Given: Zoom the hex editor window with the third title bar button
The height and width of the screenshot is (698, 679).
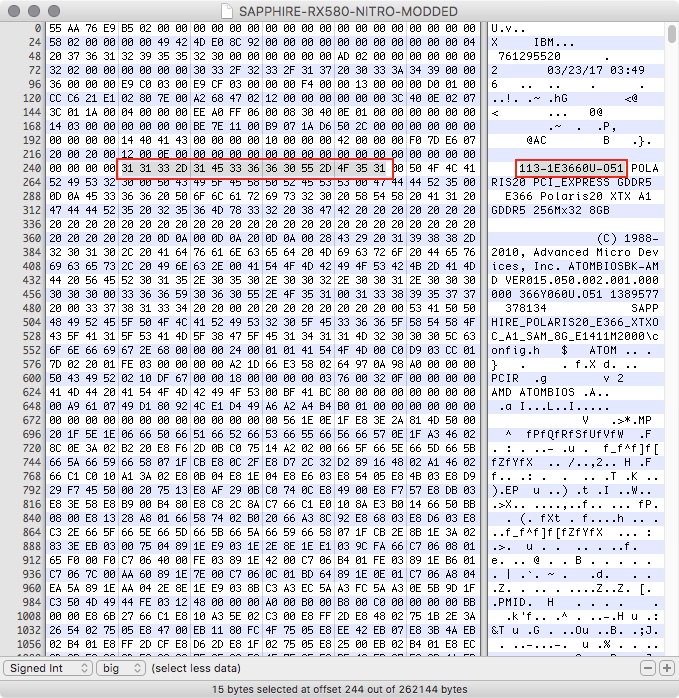Looking at the screenshot, I should [x=54, y=11].
